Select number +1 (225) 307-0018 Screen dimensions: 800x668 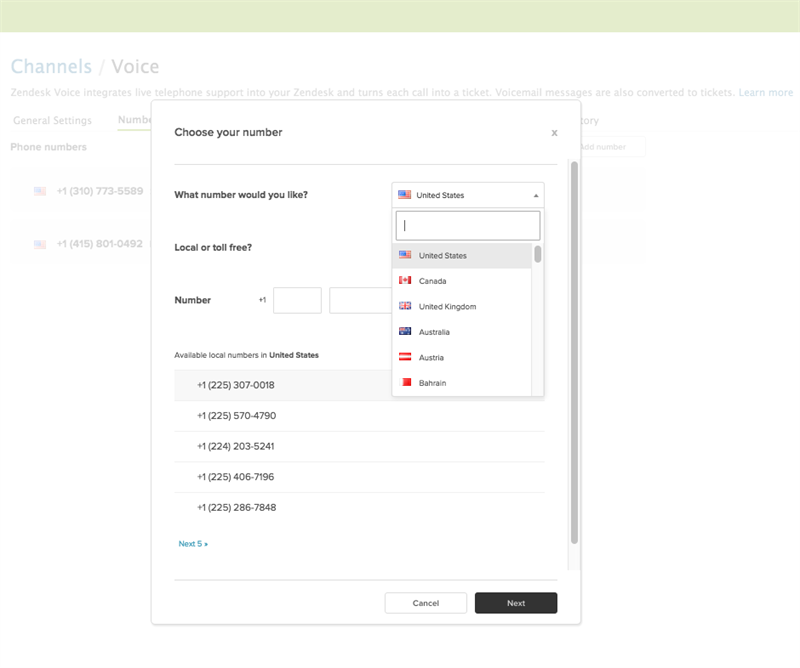pos(236,385)
